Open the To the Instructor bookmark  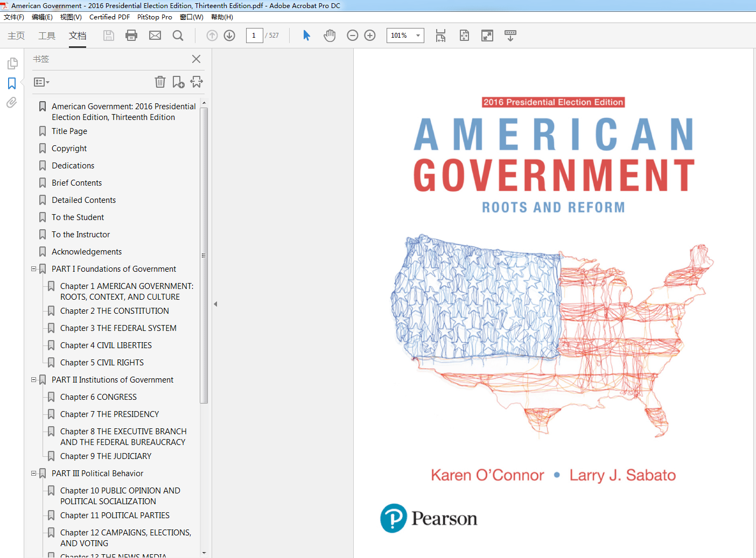click(x=81, y=235)
